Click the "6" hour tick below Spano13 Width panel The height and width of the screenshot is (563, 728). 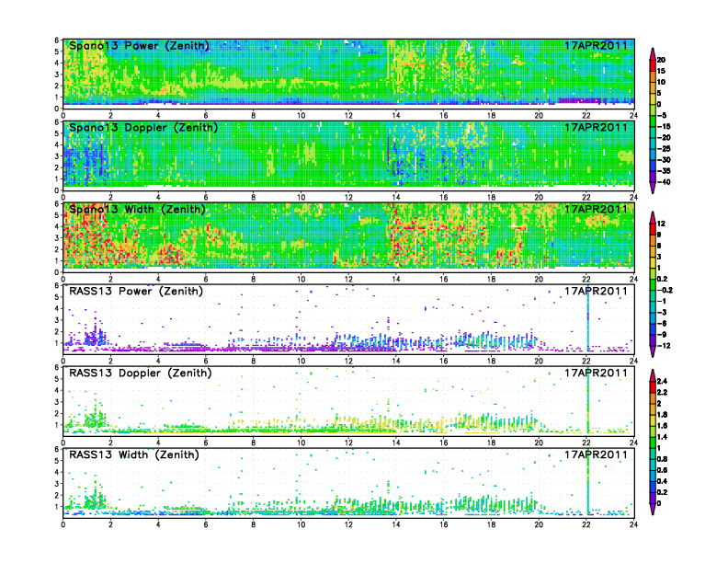pos(206,279)
